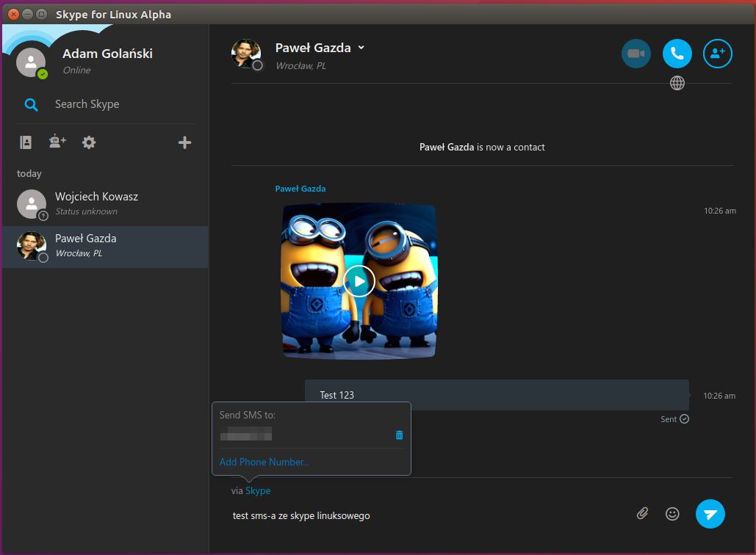The width and height of the screenshot is (756, 555).
Task: Click the search magnifier icon
Action: (31, 104)
